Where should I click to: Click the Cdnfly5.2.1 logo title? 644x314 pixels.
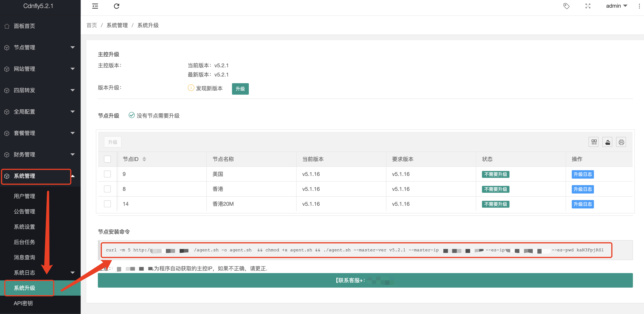(x=38, y=6)
